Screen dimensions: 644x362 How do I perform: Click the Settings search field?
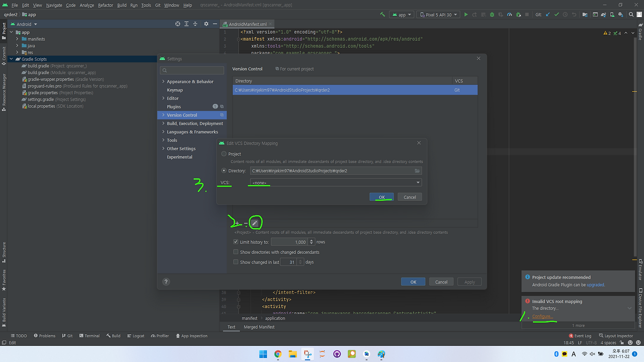(x=192, y=70)
